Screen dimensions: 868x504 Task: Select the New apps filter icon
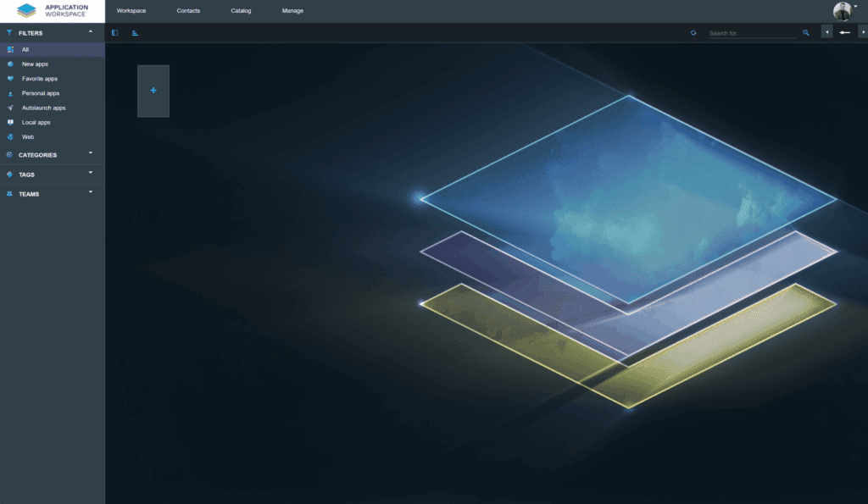pos(10,64)
